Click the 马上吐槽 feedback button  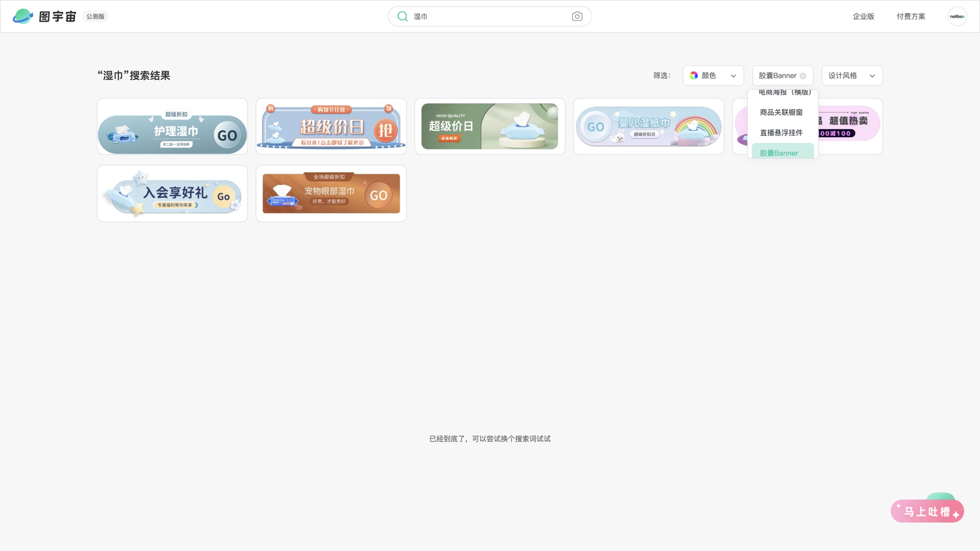[927, 511]
